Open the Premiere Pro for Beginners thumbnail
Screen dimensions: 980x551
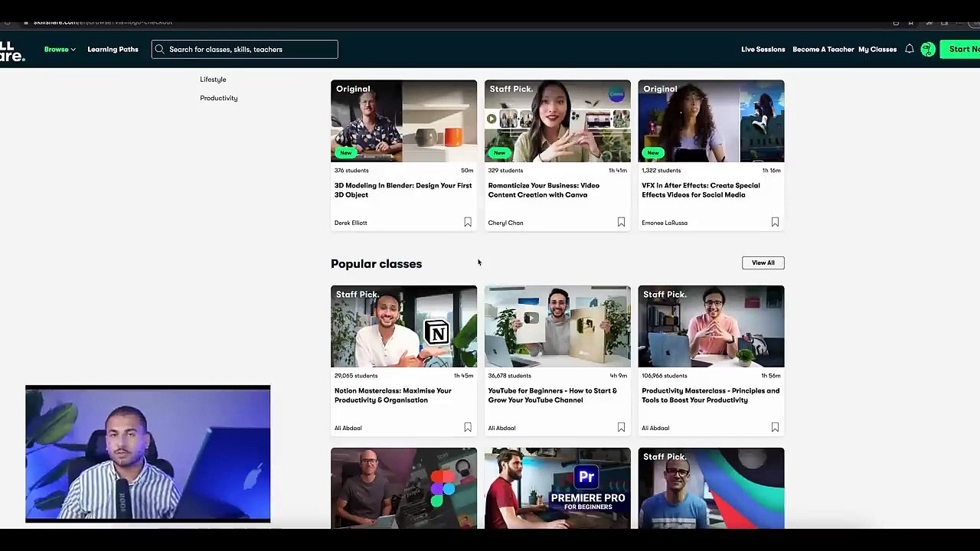(557, 488)
